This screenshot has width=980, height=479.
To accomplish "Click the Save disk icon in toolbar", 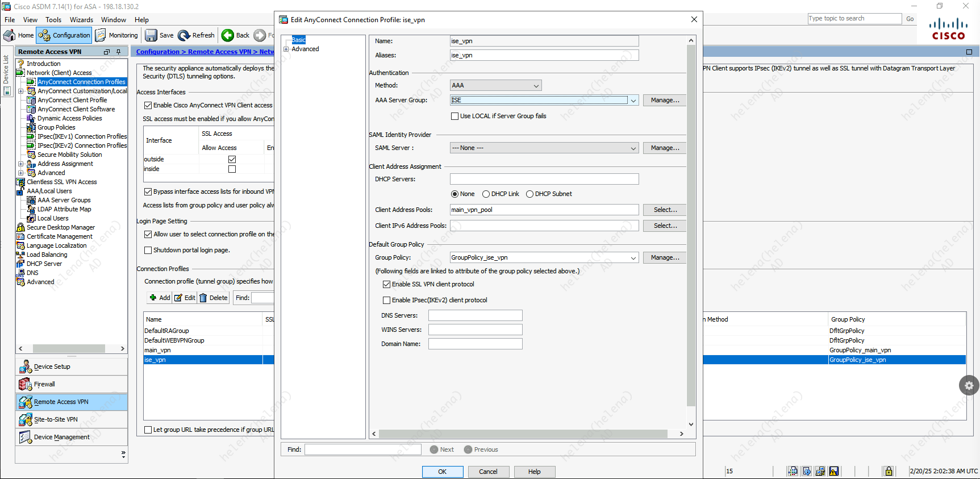I will tap(151, 35).
